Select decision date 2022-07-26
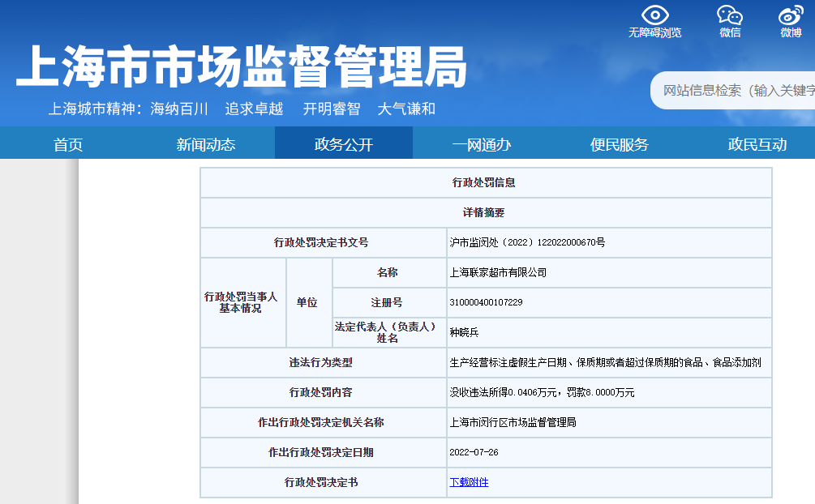 [474, 452]
